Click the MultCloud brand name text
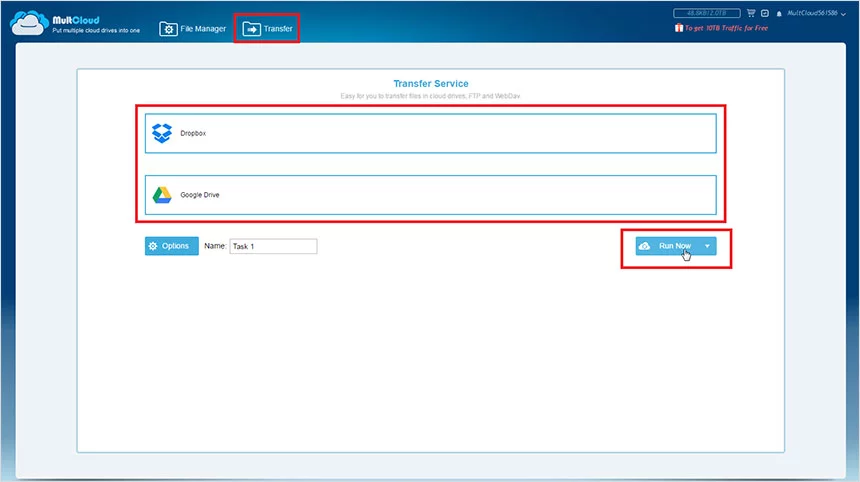 point(76,20)
